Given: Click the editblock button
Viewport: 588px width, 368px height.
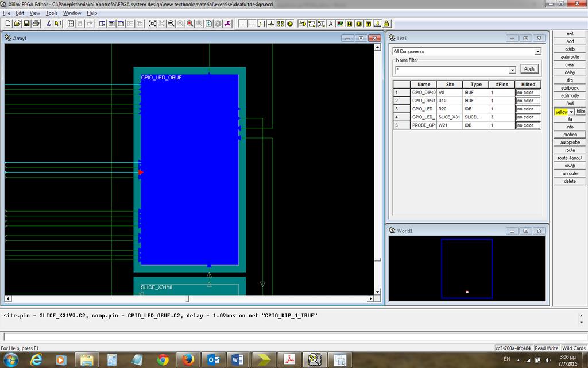Looking at the screenshot, I should click(x=570, y=88).
